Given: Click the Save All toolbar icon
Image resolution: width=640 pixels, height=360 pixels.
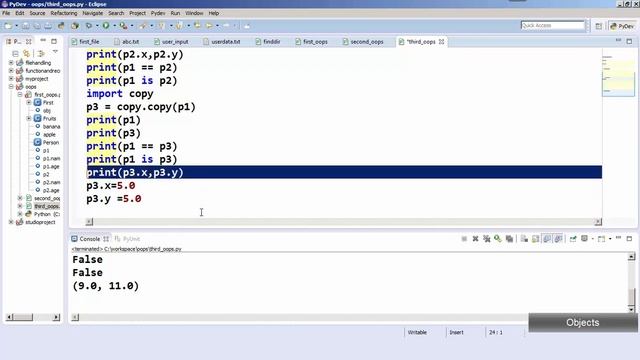Looking at the screenshot, I should (x=37, y=26).
